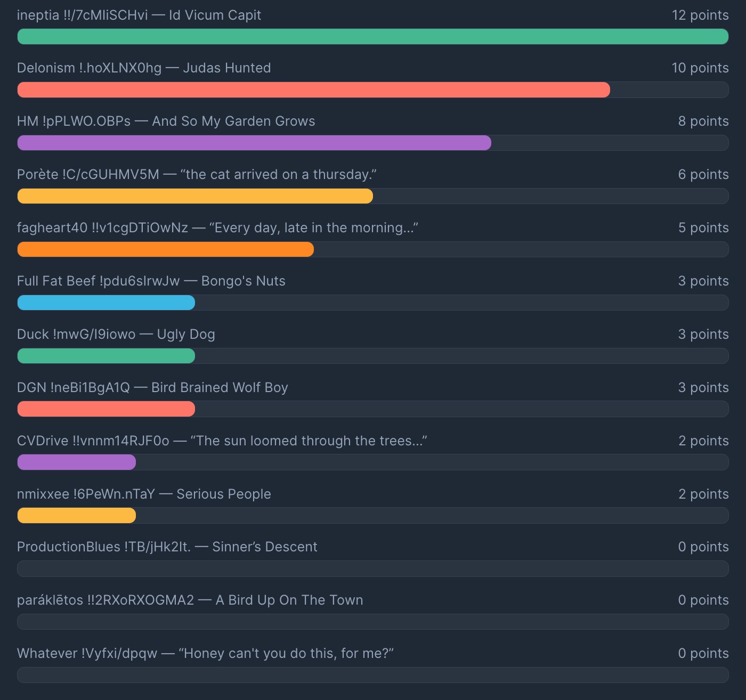Select the "2 points" score for Serious People

tap(703, 494)
